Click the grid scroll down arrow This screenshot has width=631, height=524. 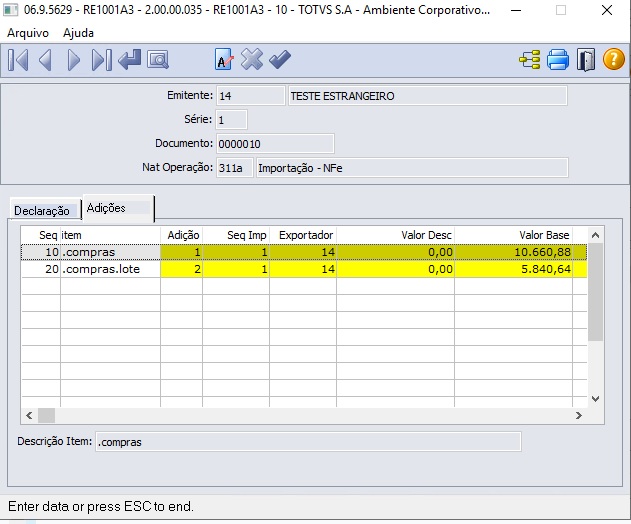(596, 399)
